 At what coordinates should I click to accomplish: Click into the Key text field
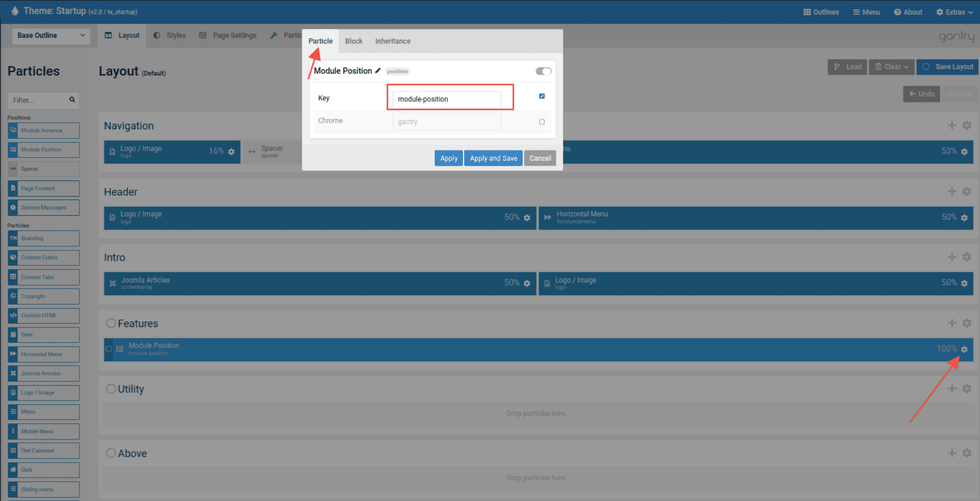446,99
